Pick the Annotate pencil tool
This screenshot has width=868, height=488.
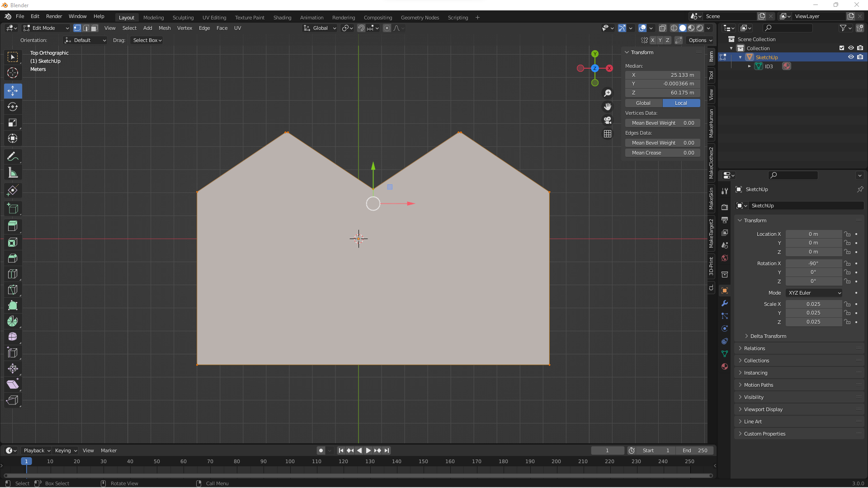(x=13, y=157)
